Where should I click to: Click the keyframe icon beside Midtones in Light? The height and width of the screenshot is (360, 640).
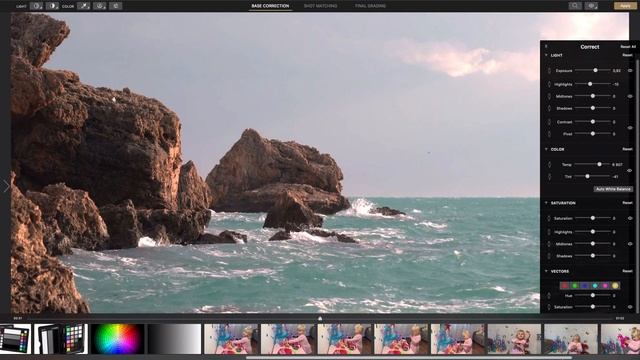(x=549, y=96)
